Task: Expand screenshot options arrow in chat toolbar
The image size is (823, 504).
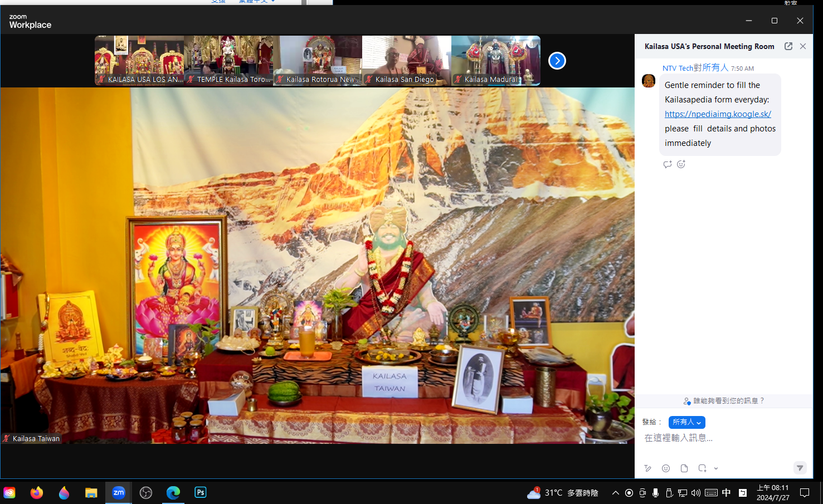Action: tap(716, 468)
